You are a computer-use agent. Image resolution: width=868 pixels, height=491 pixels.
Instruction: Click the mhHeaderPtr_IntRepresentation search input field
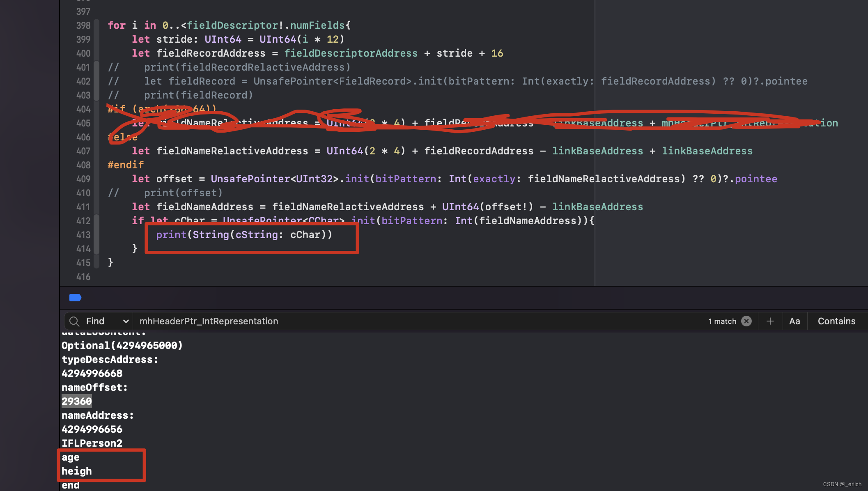pos(209,321)
